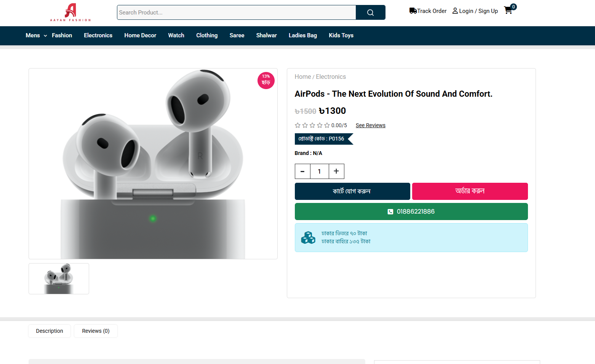595x364 pixels.
Task: Increase quantity with plus button
Action: tap(336, 171)
